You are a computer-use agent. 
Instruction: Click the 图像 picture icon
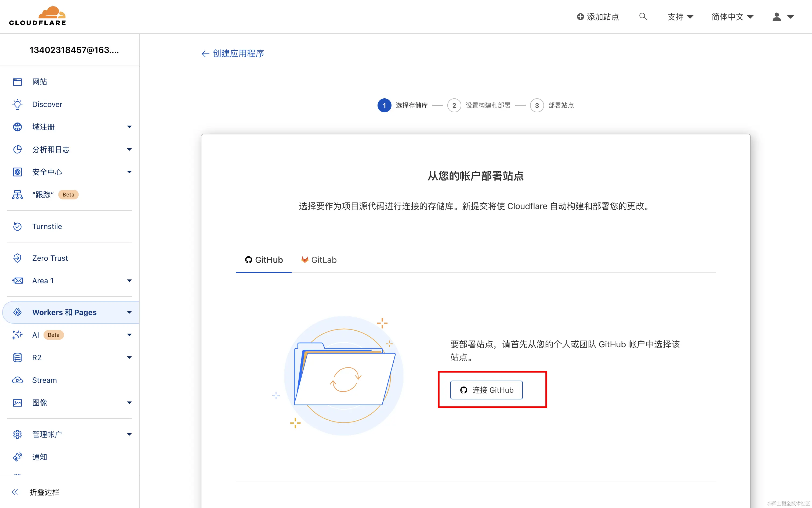click(x=17, y=403)
